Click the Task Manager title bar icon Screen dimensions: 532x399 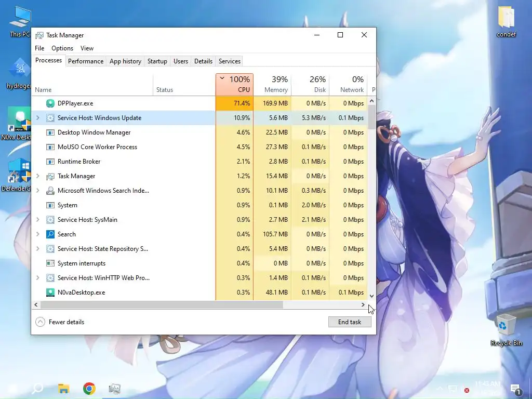tap(39, 35)
